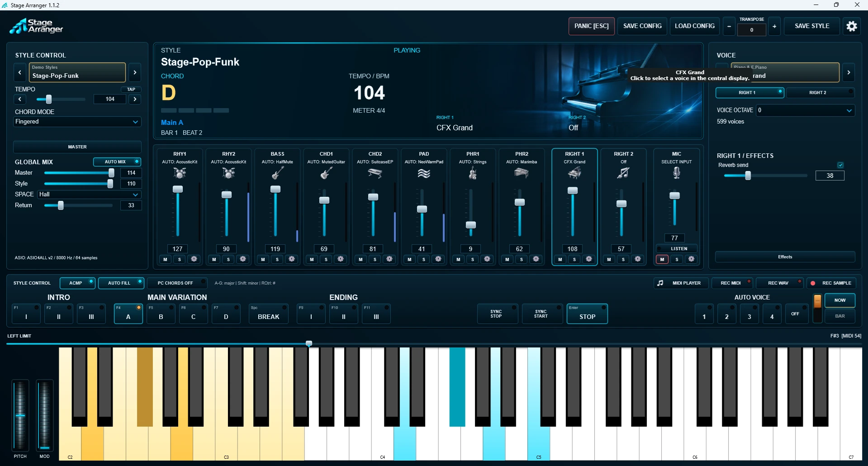868x466 pixels.
Task: Click the RIGHT 2 muted note icon
Action: tap(623, 173)
